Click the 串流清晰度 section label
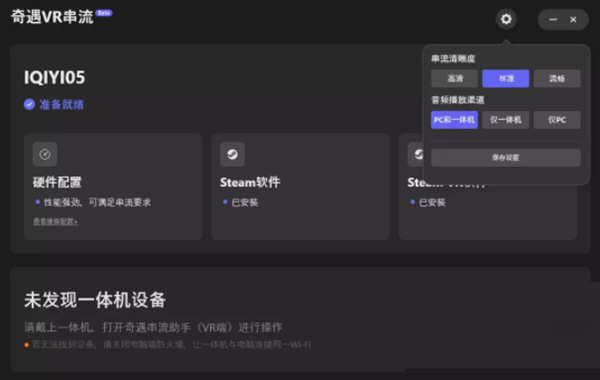 pyautogui.click(x=453, y=59)
